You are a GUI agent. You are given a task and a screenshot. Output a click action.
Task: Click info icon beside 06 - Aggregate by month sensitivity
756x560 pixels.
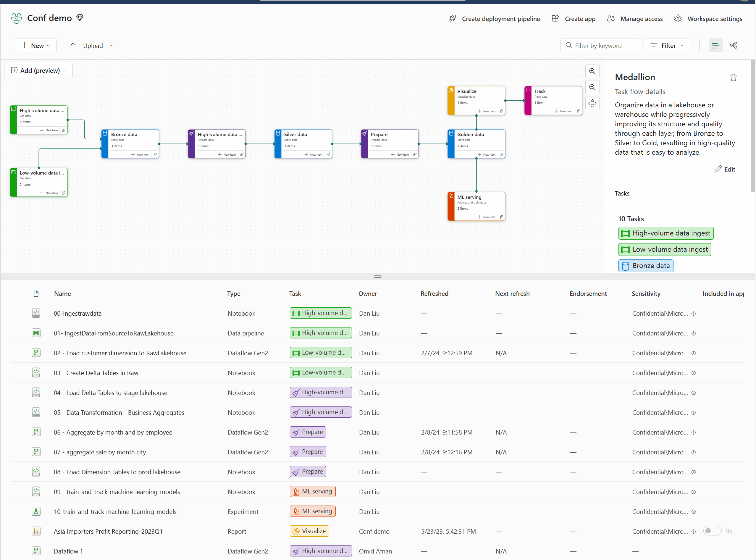pos(694,432)
